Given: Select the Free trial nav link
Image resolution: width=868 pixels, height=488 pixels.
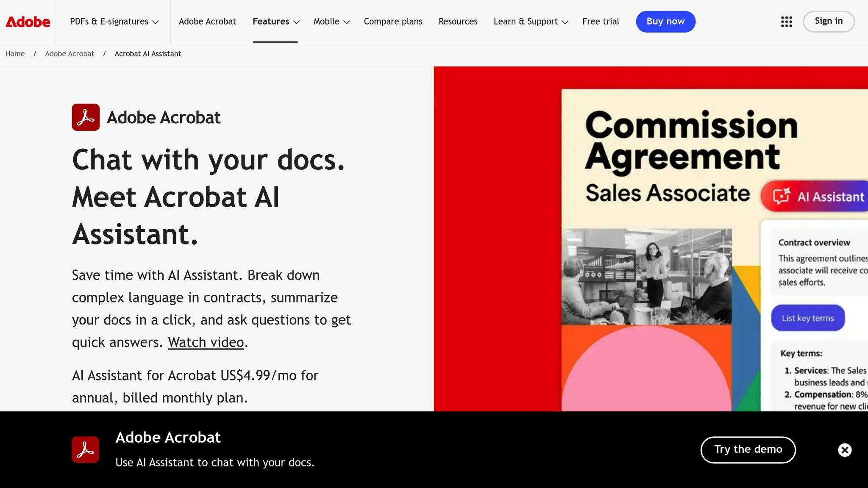Looking at the screenshot, I should 601,22.
